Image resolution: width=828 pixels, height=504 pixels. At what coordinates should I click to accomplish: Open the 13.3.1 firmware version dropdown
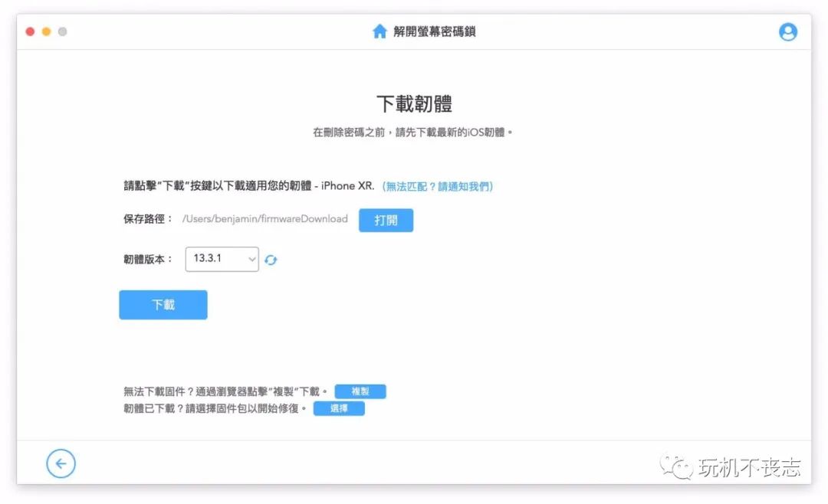click(222, 259)
